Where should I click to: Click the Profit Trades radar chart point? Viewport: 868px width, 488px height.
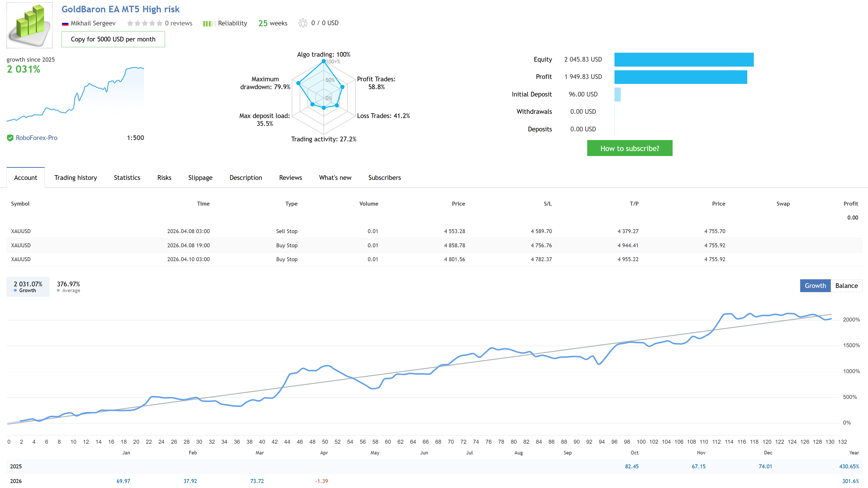(x=342, y=87)
